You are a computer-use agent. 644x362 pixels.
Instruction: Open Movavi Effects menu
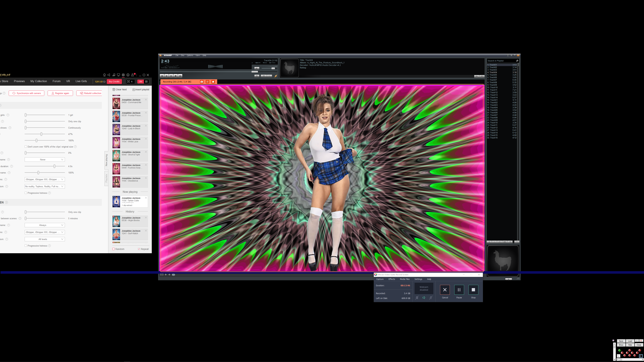(391, 279)
